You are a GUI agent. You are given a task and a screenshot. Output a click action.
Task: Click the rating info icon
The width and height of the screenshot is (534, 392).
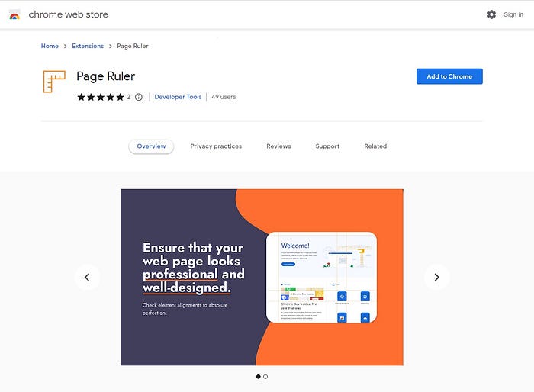(x=139, y=97)
